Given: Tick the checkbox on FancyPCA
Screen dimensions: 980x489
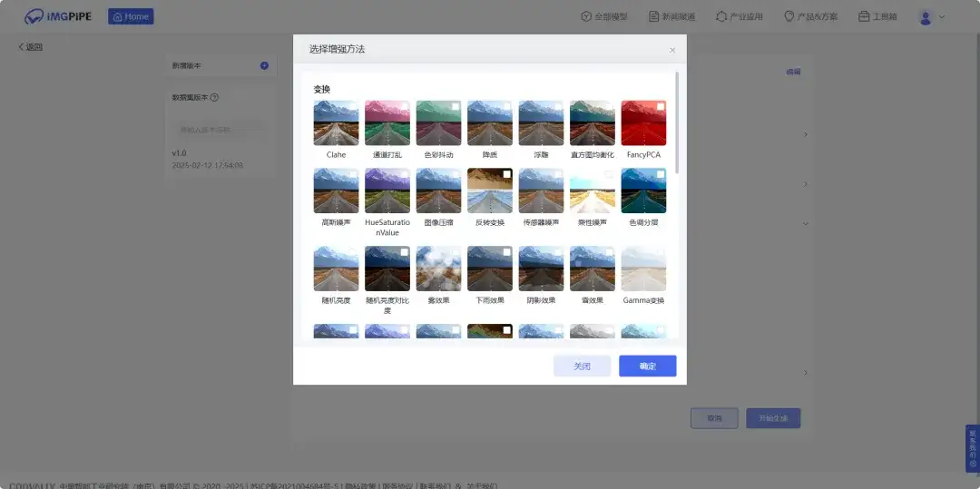Looking at the screenshot, I should point(661,107).
